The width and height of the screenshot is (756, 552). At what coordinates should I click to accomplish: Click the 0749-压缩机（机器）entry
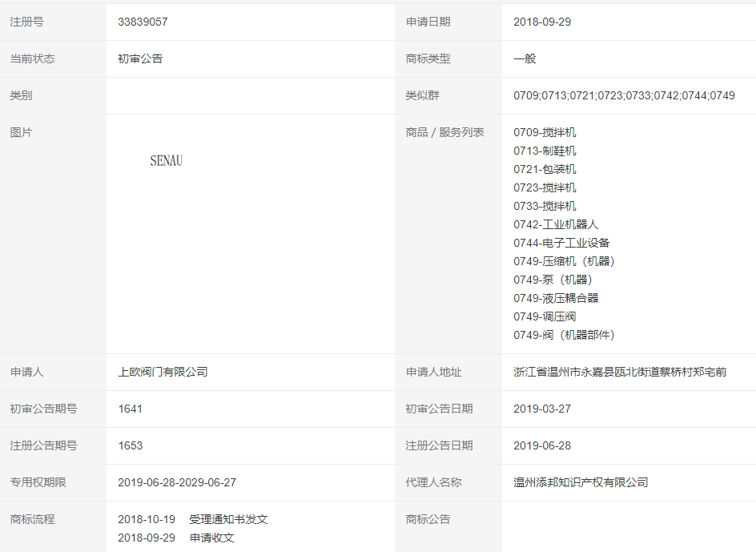coord(565,261)
